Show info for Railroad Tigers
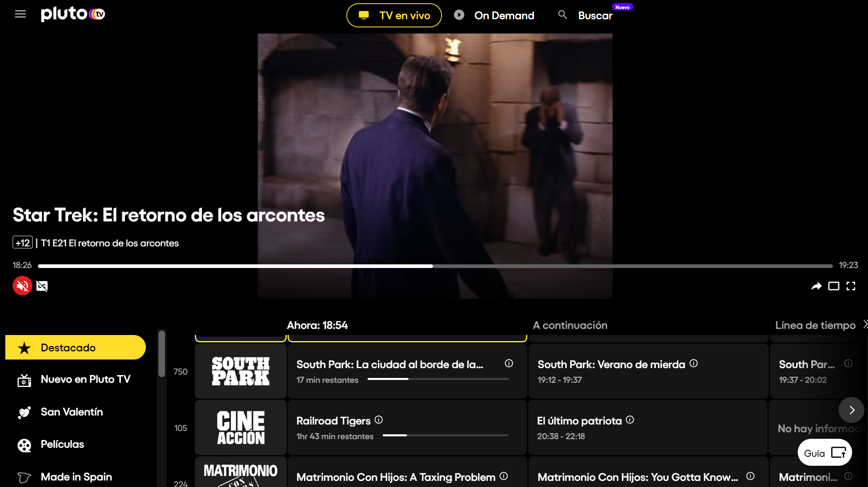 point(379,420)
